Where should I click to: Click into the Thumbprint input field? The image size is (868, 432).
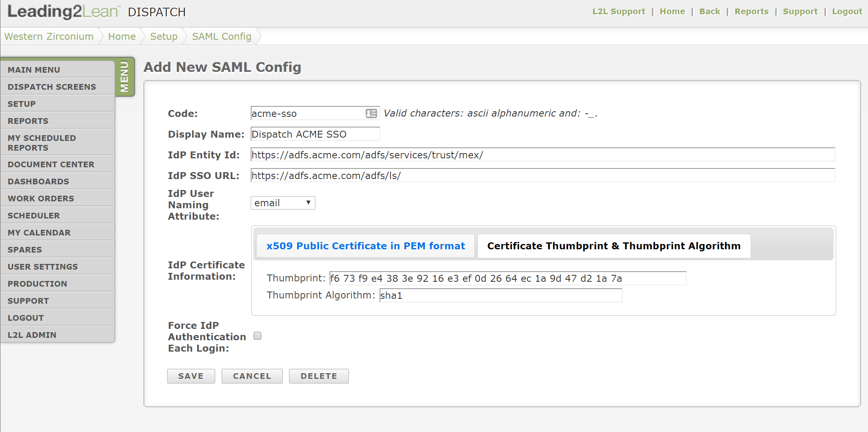(x=508, y=278)
